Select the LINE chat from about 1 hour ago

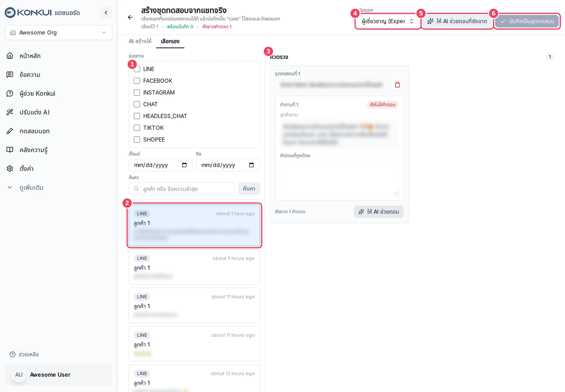point(194,225)
